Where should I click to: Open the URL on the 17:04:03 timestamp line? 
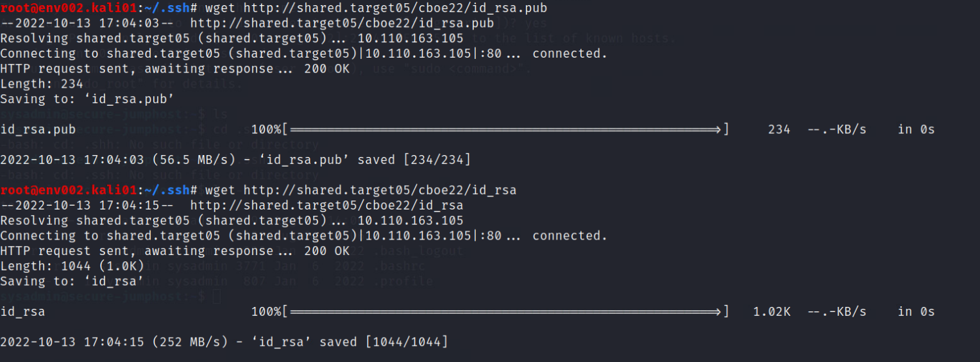342,24
